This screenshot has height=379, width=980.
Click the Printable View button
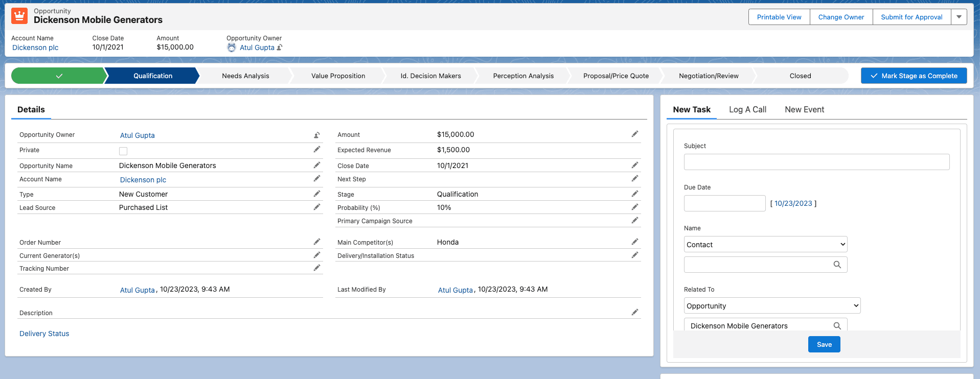click(779, 17)
